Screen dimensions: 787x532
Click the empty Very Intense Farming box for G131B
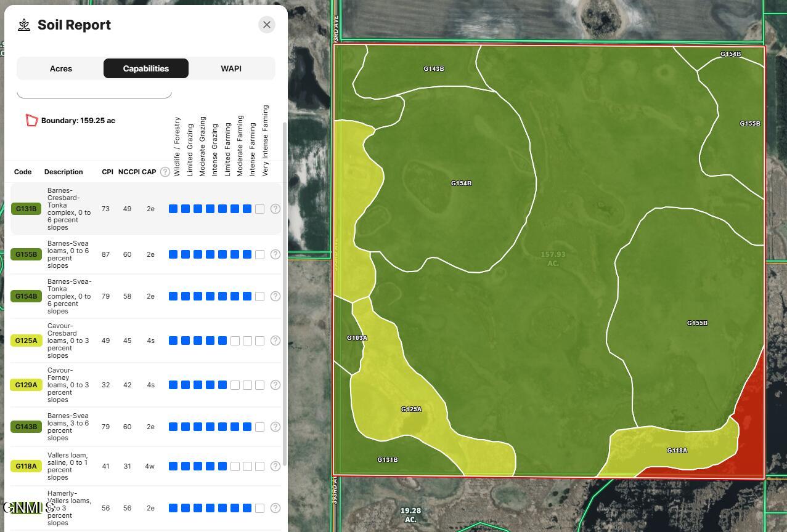(259, 209)
